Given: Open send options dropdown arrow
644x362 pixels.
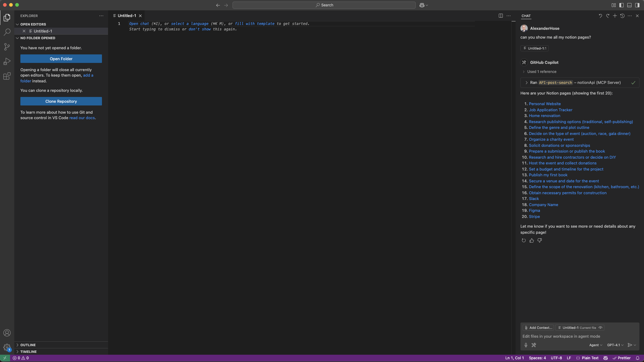Looking at the screenshot, I should click(x=635, y=345).
